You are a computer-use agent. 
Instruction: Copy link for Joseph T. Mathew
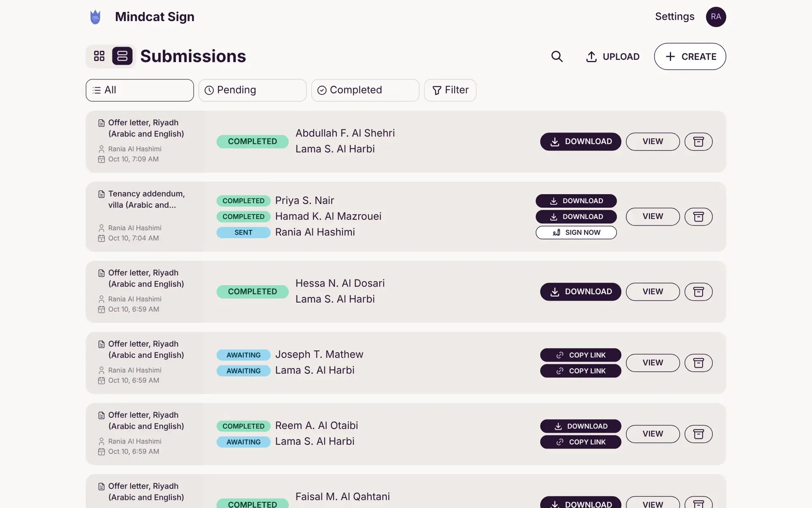point(580,355)
